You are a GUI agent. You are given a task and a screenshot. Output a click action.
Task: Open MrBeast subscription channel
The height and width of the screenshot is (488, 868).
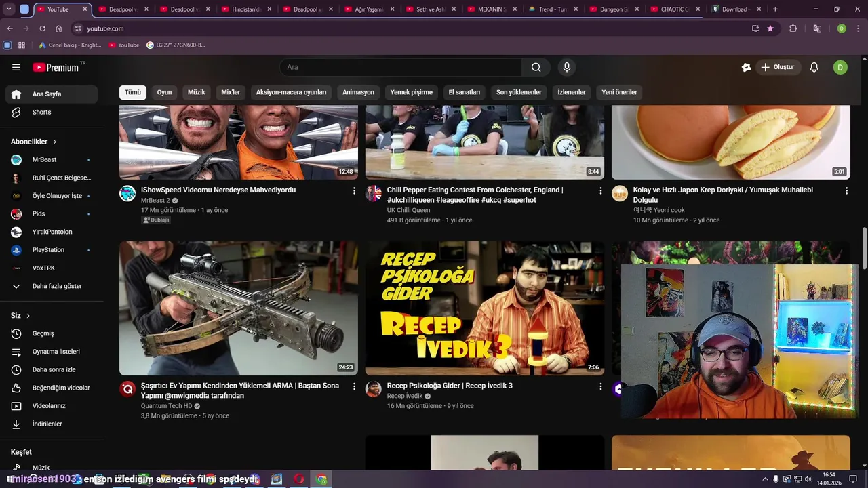(52, 160)
